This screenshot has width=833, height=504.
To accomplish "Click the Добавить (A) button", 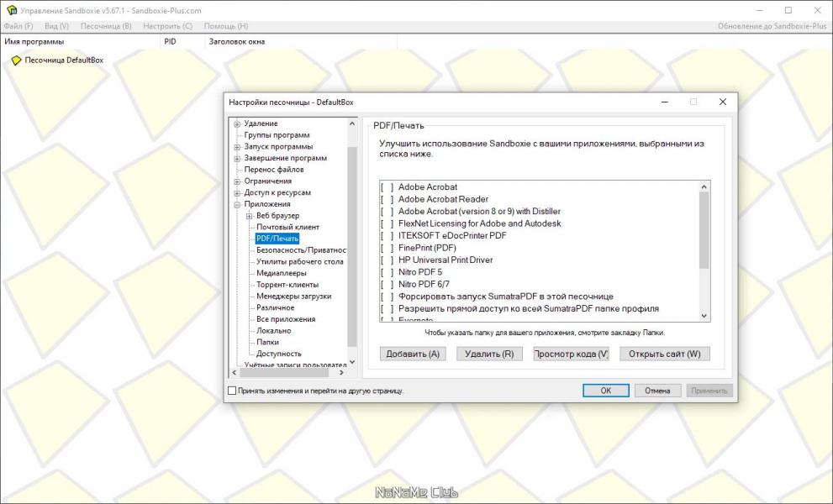I will tap(413, 354).
